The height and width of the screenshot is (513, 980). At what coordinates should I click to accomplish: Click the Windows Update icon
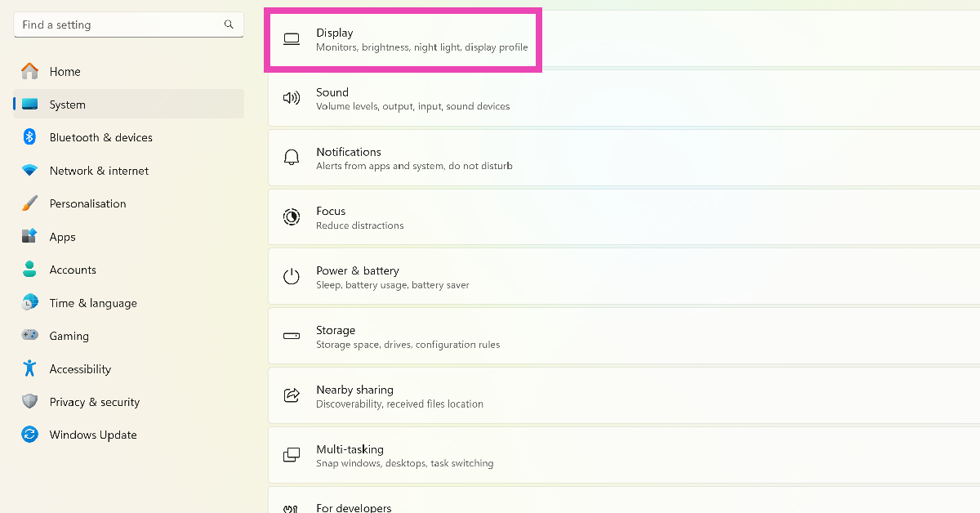pyautogui.click(x=30, y=435)
